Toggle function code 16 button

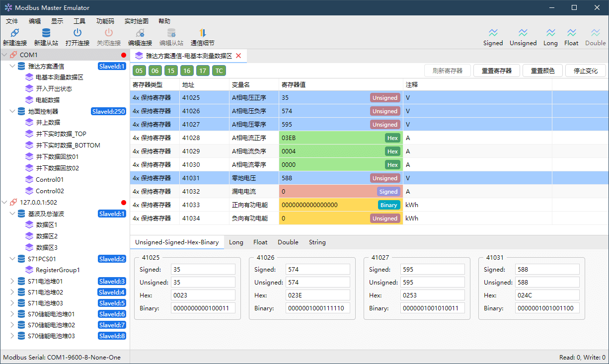click(187, 71)
